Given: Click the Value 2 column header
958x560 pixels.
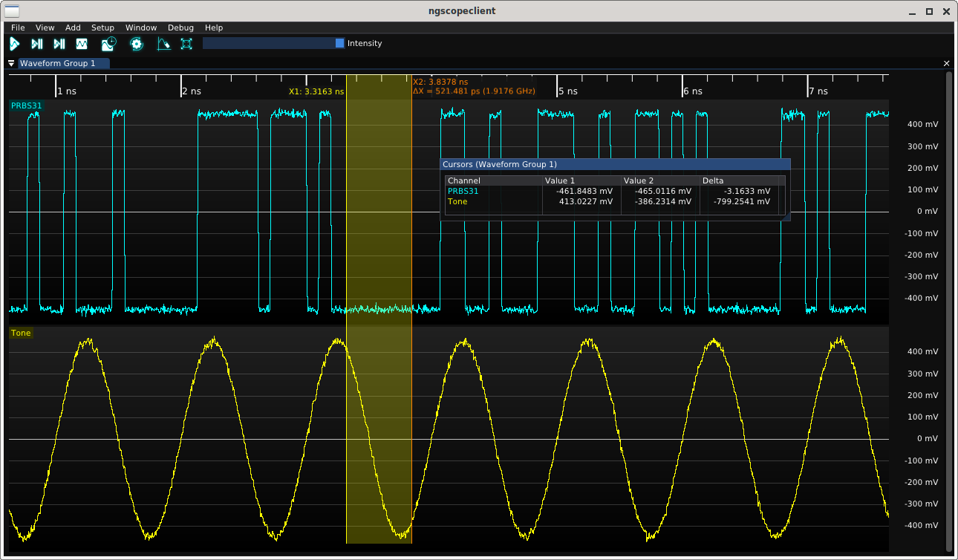Looking at the screenshot, I should 661,180.
